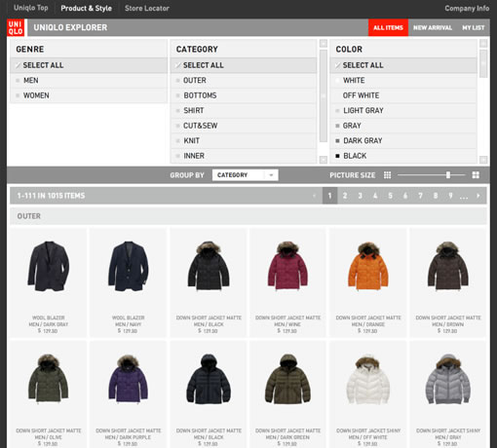Open Down Short Jacket Matte Olive product

(x=49, y=394)
